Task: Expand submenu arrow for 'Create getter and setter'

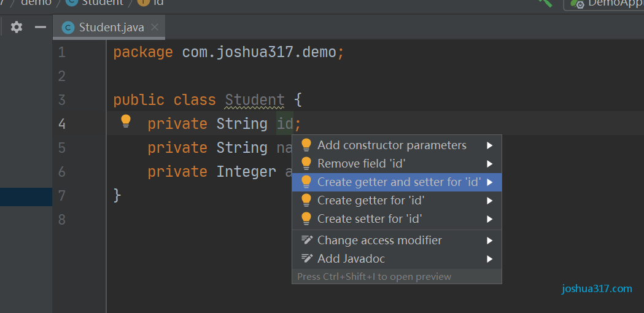Action: point(489,182)
